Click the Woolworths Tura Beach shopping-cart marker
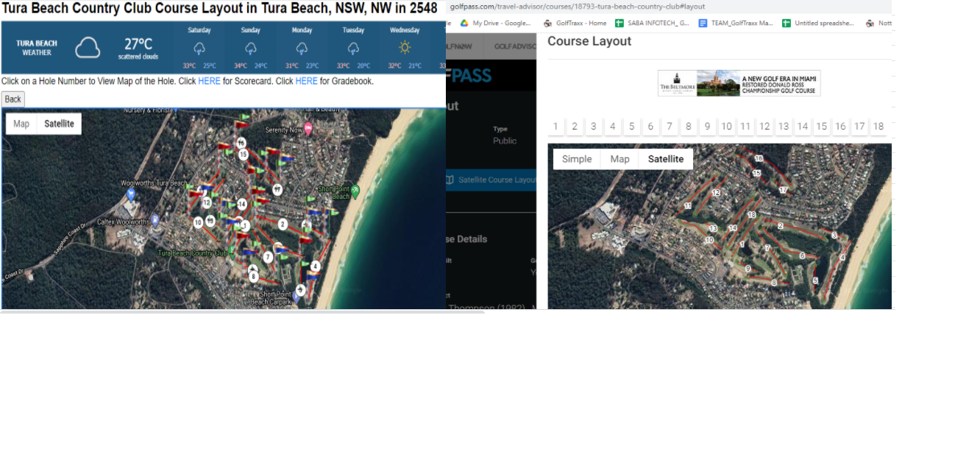 point(131,194)
